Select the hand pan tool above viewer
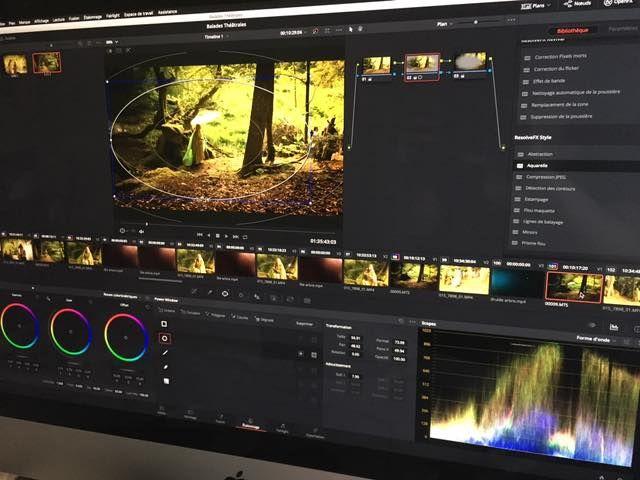640x480 pixels. click(x=360, y=29)
